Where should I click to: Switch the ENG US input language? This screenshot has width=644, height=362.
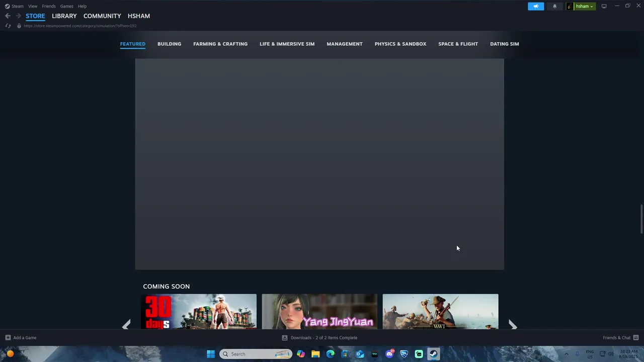[590, 354]
